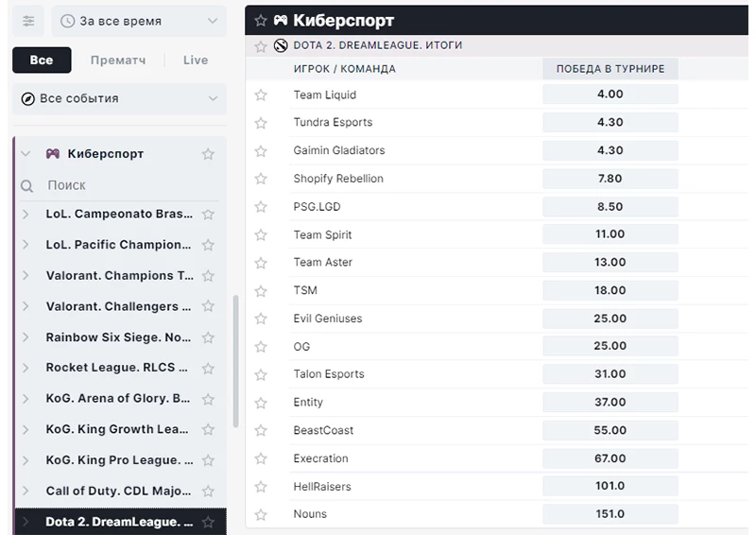Favorite KoG. King Growth Lea... league
756x535 pixels.
(208, 429)
